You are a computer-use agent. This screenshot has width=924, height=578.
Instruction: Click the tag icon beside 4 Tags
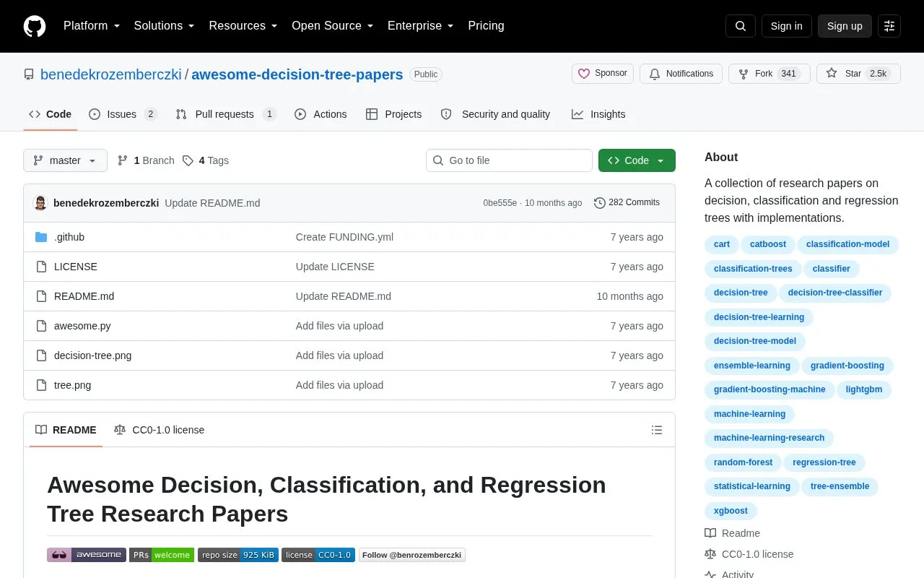(188, 160)
